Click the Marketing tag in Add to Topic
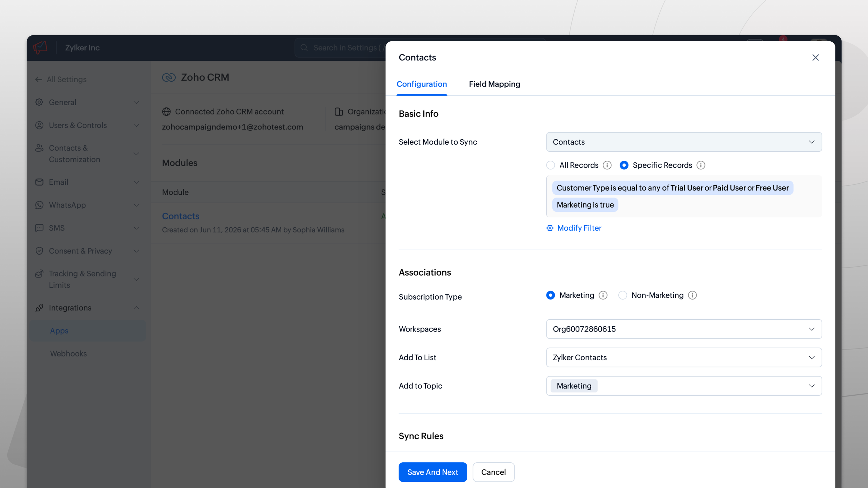This screenshot has width=868, height=488. 574,386
